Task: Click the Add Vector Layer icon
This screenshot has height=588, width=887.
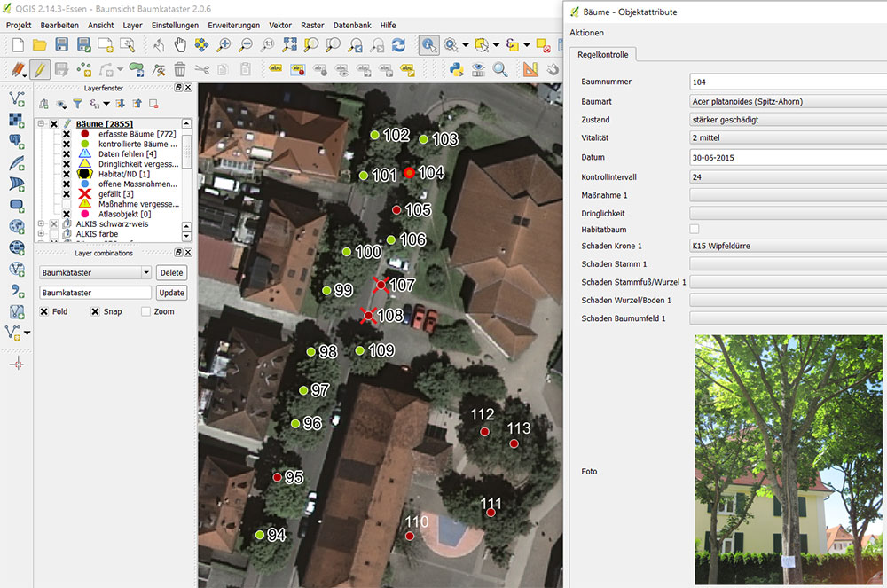Action: click(x=16, y=98)
